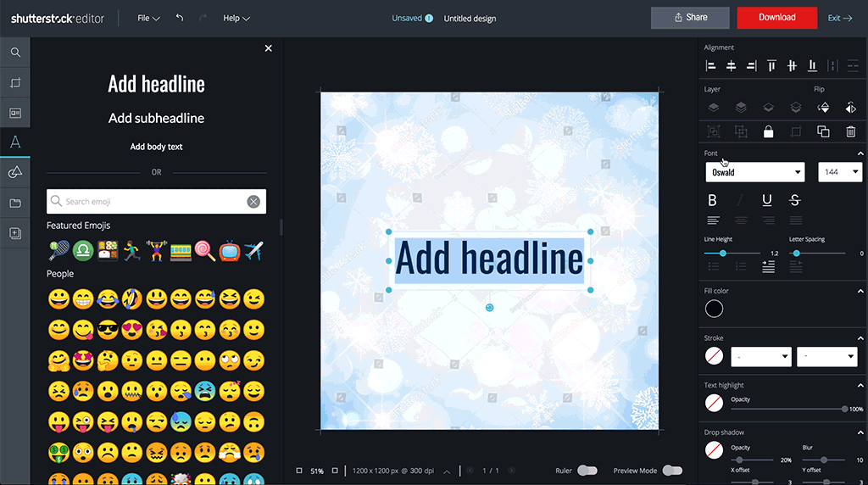
Task: Open the stroke style dropdown
Action: coord(761,357)
